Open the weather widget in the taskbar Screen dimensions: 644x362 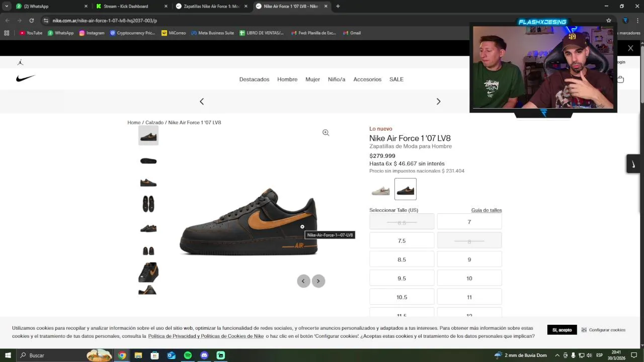click(520, 355)
